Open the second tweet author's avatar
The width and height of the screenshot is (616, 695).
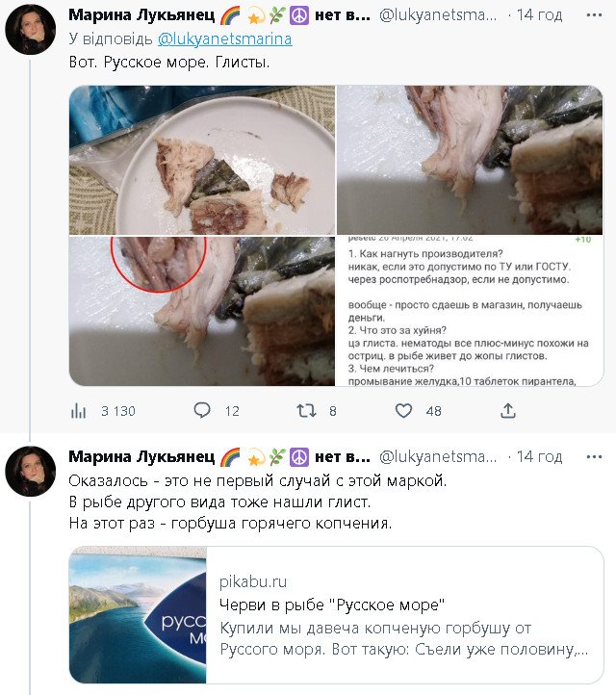pos(31,471)
